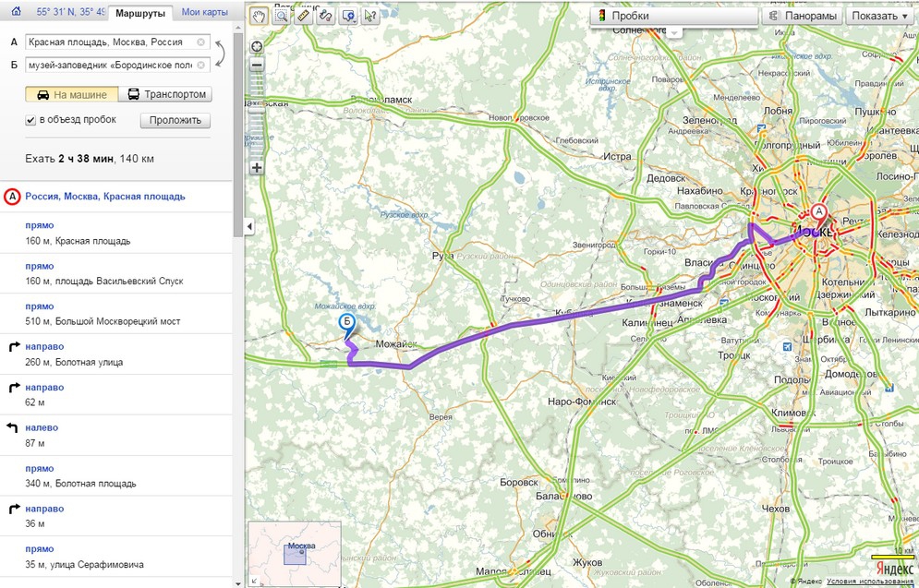The height and width of the screenshot is (588, 919).
Task: Click the turn-right arrow beside Болотная улица
Action: coord(15,347)
